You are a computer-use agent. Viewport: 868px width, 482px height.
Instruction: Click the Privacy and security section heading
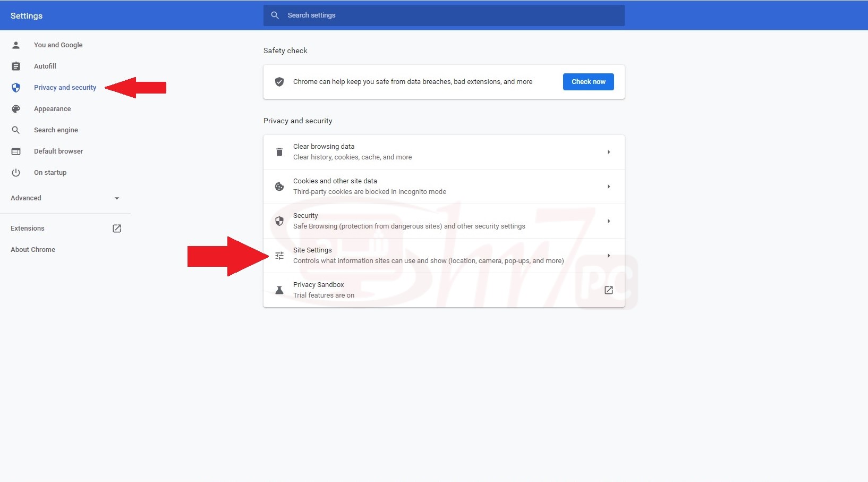point(298,121)
